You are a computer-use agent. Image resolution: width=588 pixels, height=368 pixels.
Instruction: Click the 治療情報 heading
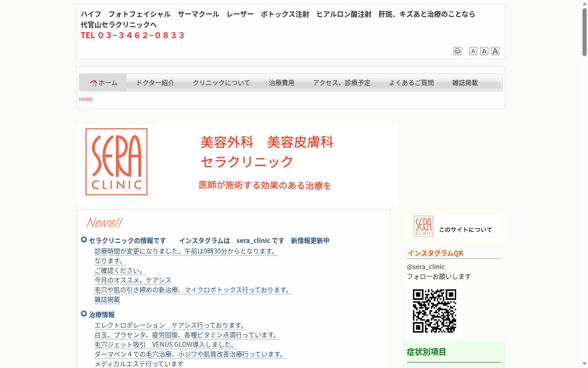pyautogui.click(x=102, y=315)
